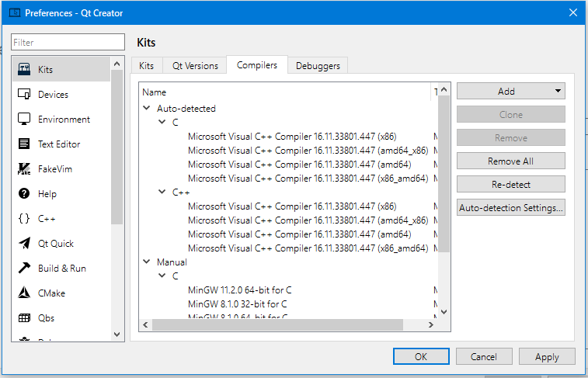Click the Filter input field
Image resolution: width=588 pixels, height=378 pixels.
(x=68, y=43)
